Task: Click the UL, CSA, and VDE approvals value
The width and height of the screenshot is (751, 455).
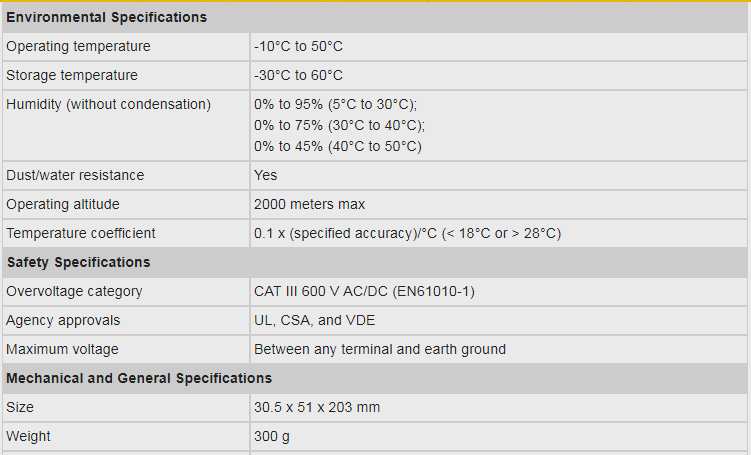Action: [315, 320]
